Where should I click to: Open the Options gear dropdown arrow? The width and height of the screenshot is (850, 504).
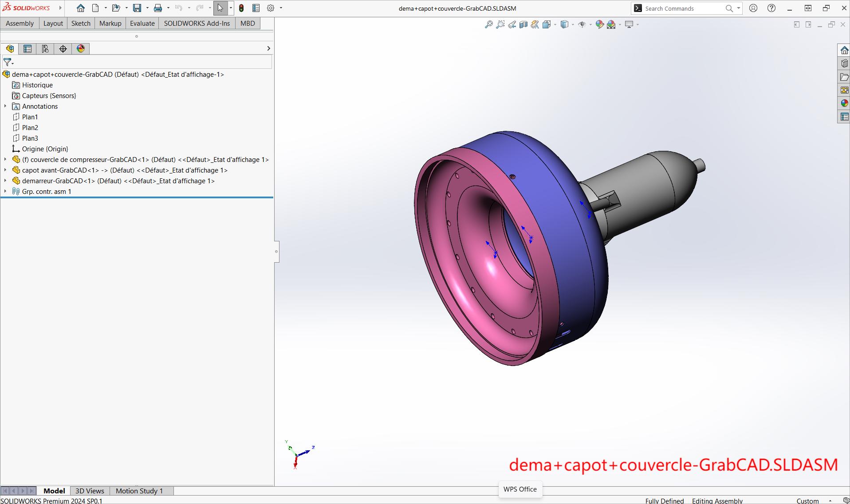coord(281,8)
